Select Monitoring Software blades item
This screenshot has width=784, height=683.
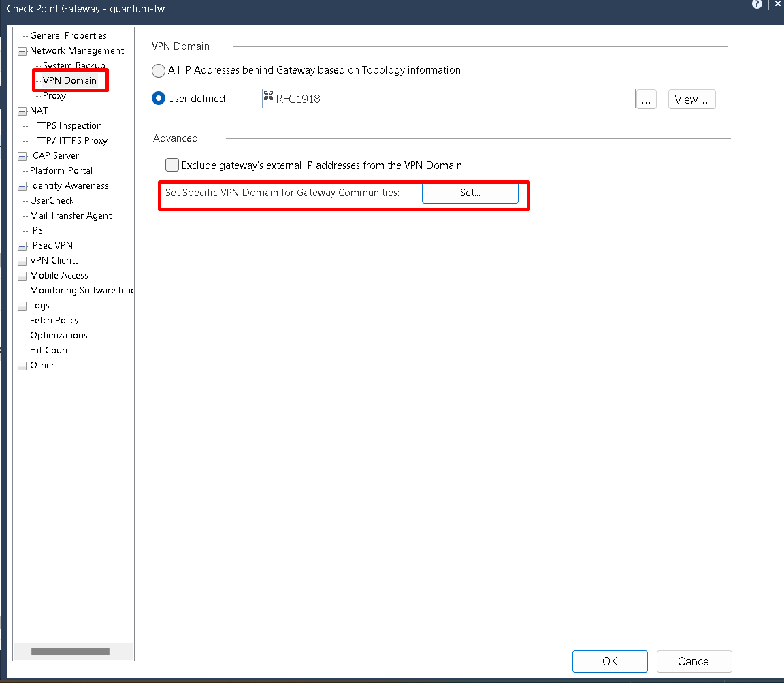[x=82, y=290]
